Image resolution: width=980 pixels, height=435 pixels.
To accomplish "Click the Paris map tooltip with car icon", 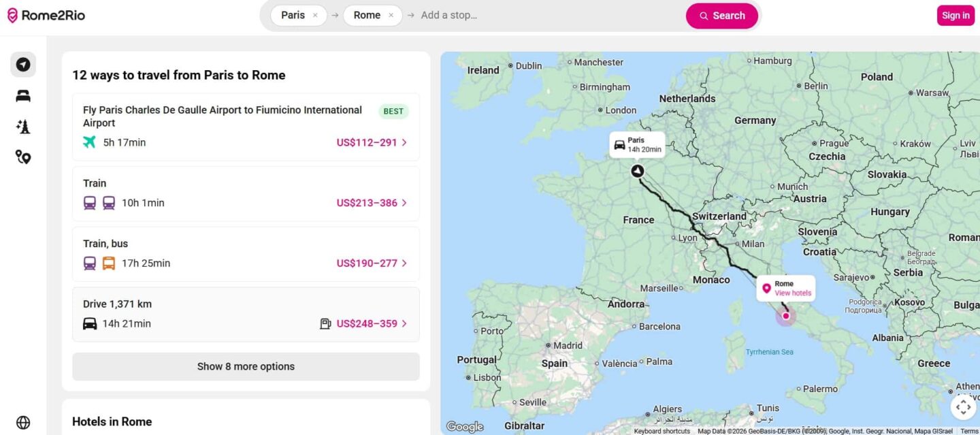I will tap(637, 145).
